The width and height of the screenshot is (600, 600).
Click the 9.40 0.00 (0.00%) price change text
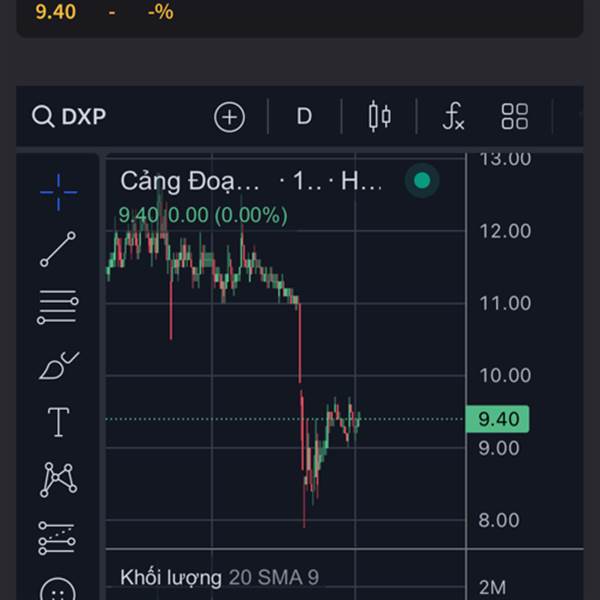coord(203,215)
